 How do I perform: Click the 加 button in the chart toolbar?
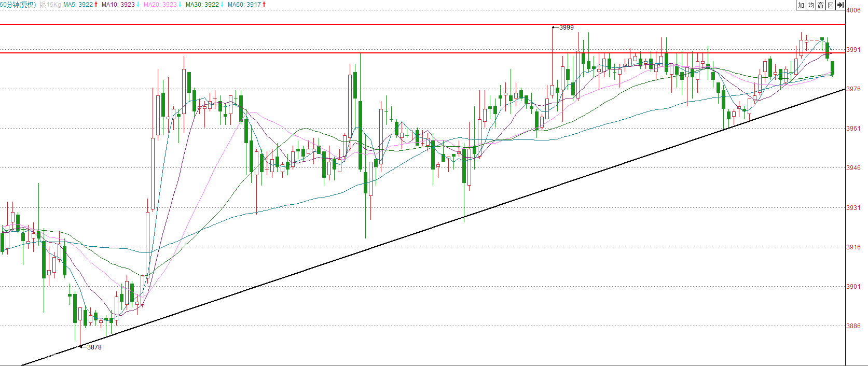pyautogui.click(x=801, y=5)
